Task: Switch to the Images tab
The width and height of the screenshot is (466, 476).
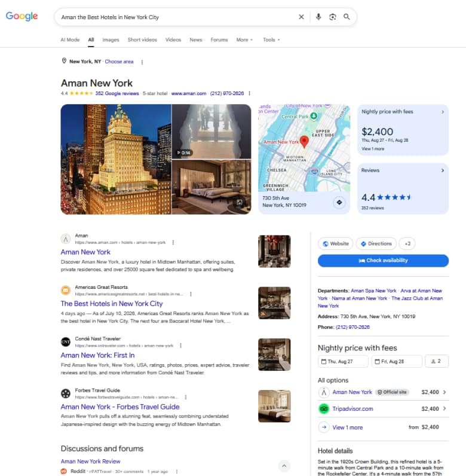Action: (x=111, y=40)
